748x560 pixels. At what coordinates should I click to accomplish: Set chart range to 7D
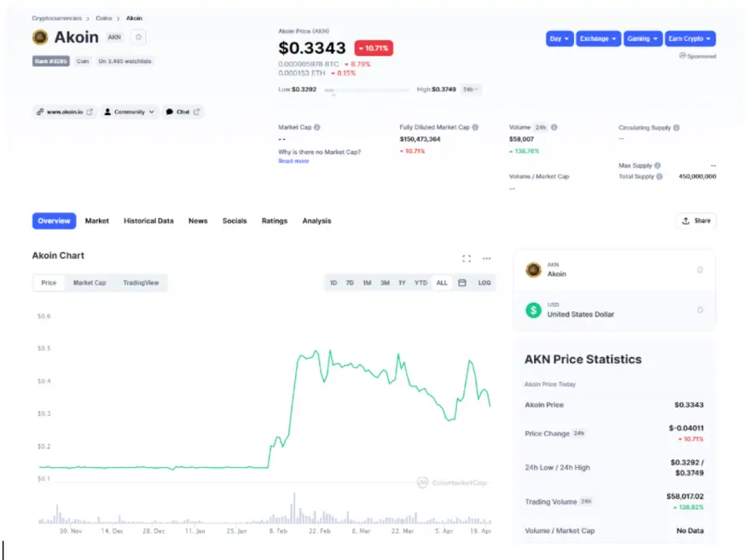350,283
